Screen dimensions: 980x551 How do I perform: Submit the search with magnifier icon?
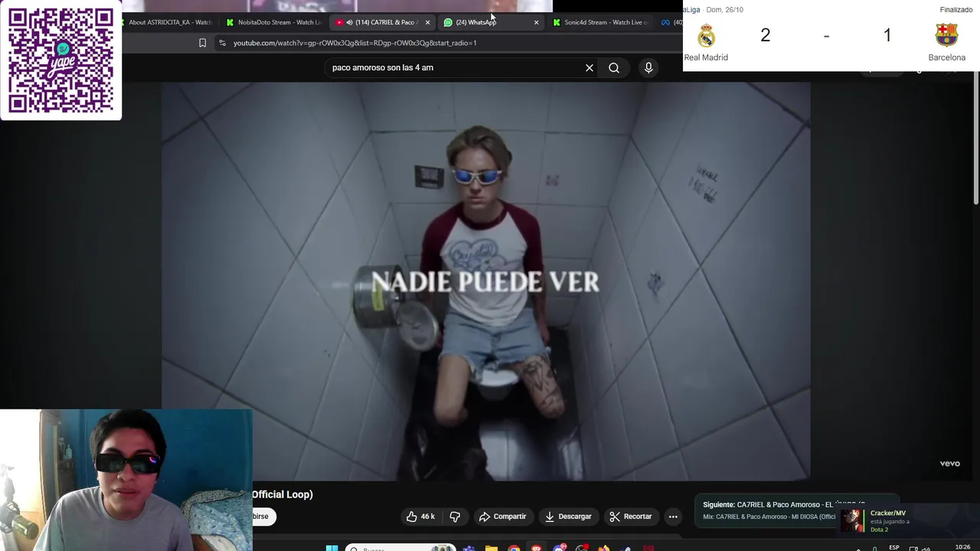pos(614,68)
